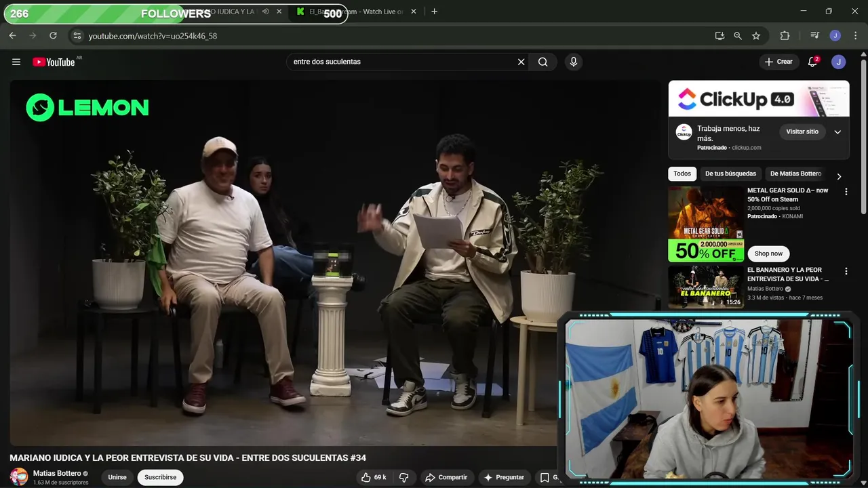Focus the YouTube search input field
This screenshot has height=488, width=868.
click(x=401, y=62)
